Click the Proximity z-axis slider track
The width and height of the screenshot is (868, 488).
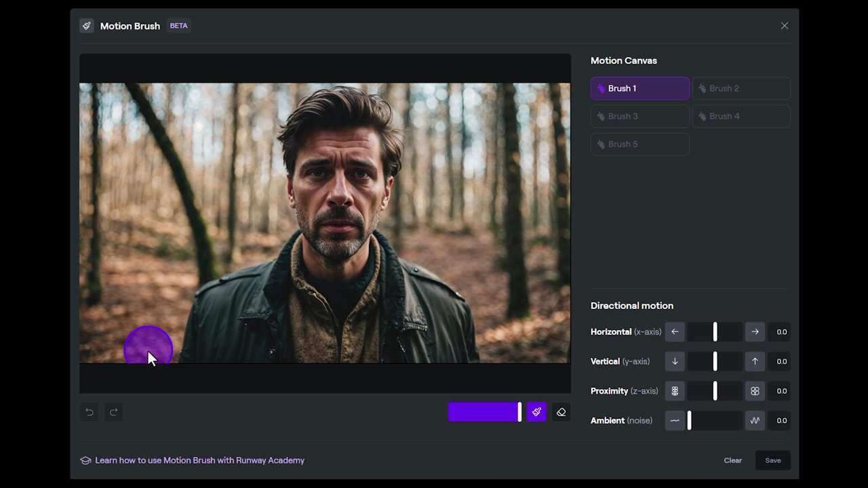[715, 391]
